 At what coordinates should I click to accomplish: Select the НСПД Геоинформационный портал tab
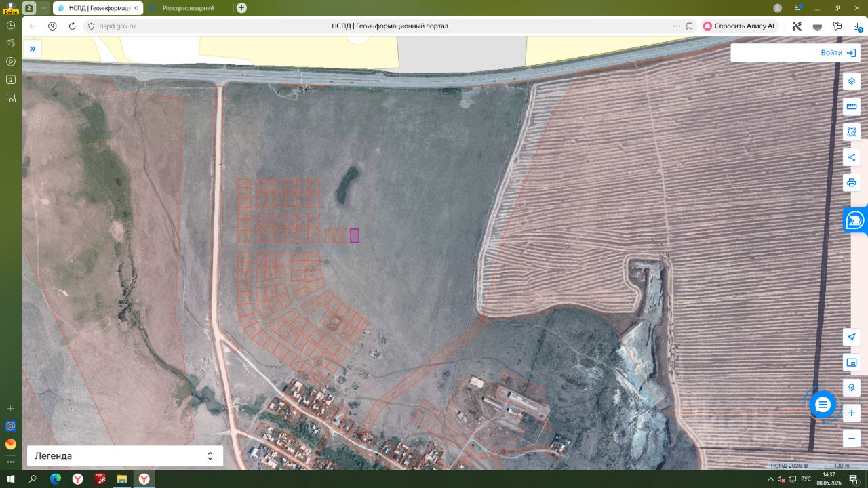pyautogui.click(x=98, y=8)
